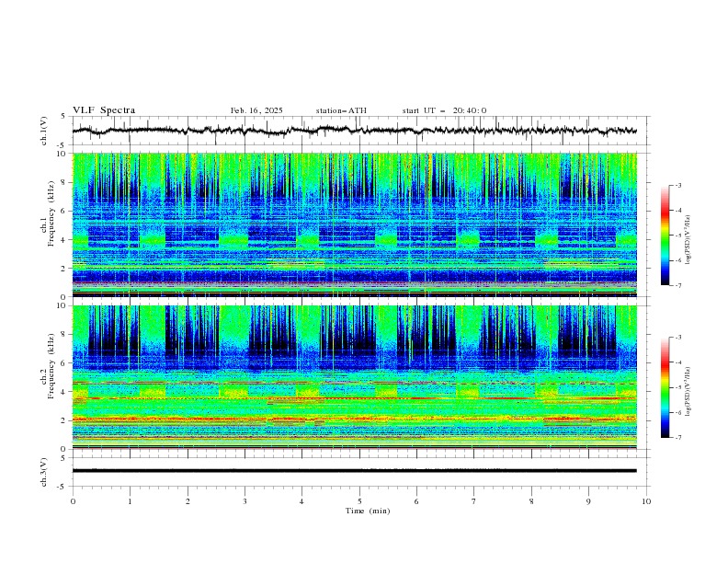Click time axis tick label '10'
Viewport: 728px width, 563px height.
(646, 501)
